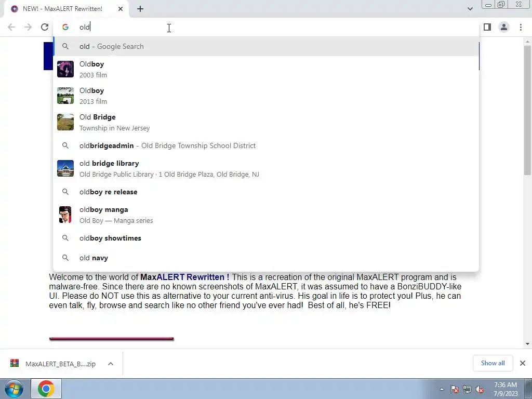Show hidden system tray icons
This screenshot has width=532, height=399.
(442, 389)
